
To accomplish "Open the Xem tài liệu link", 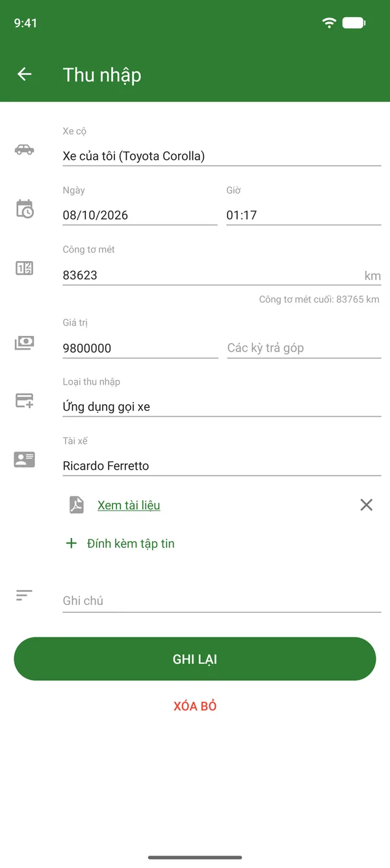I will pyautogui.click(x=129, y=505).
